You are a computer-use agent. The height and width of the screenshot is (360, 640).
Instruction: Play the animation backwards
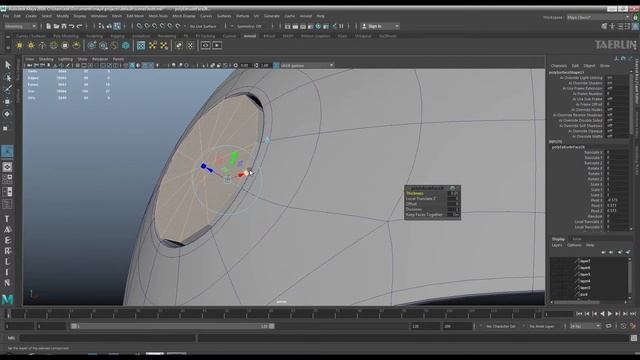pos(602,313)
